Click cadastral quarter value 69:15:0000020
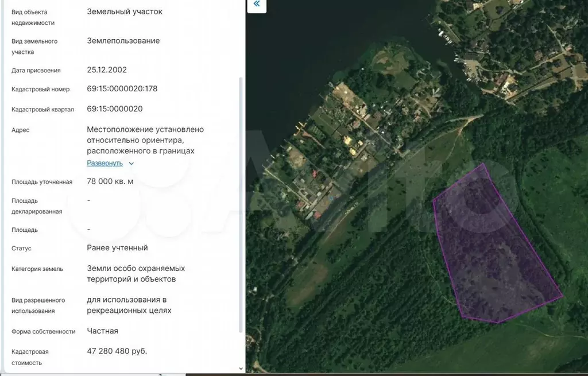The image size is (588, 376). coord(115,108)
